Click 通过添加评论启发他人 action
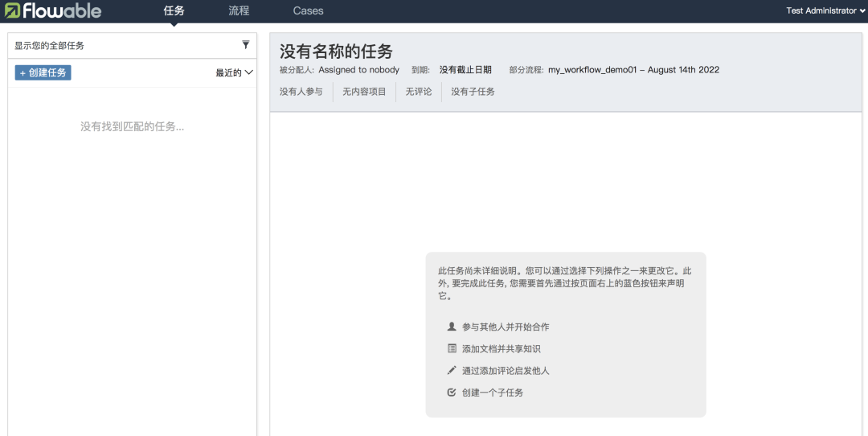868x436 pixels. [x=506, y=371]
